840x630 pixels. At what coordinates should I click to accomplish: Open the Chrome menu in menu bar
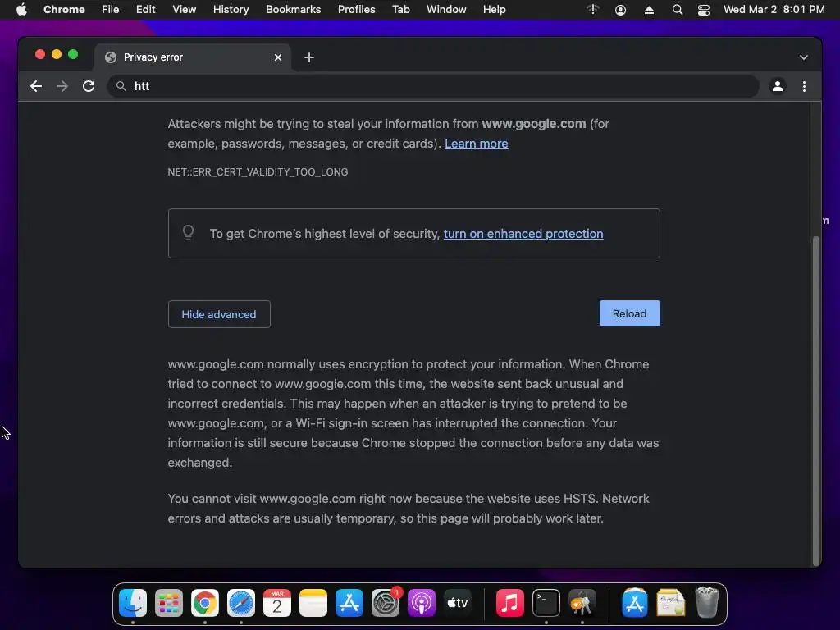(x=64, y=10)
